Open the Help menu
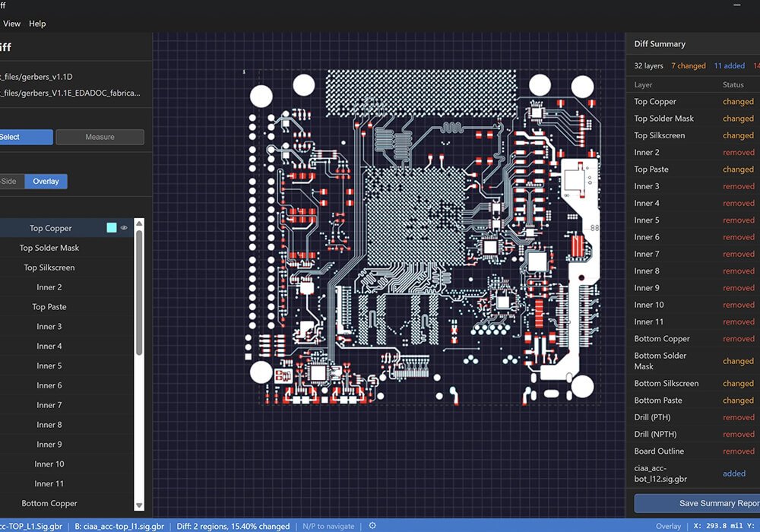This screenshot has height=532, width=760. coord(37,24)
